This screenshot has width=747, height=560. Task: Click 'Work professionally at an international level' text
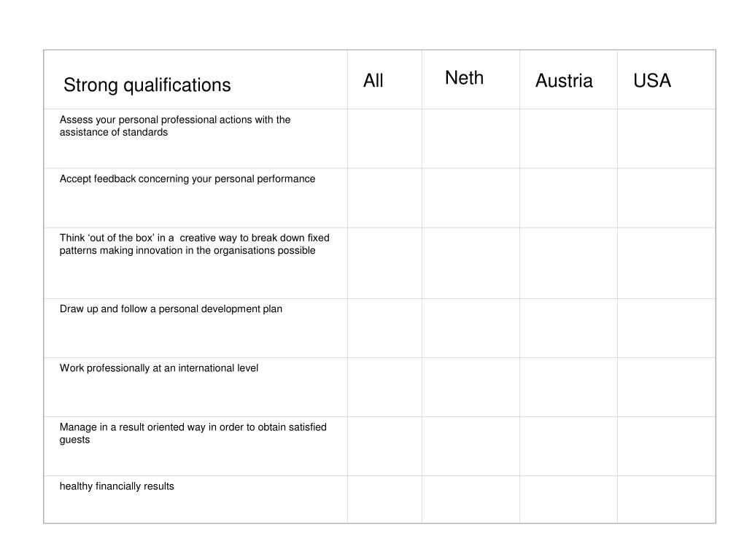click(158, 368)
